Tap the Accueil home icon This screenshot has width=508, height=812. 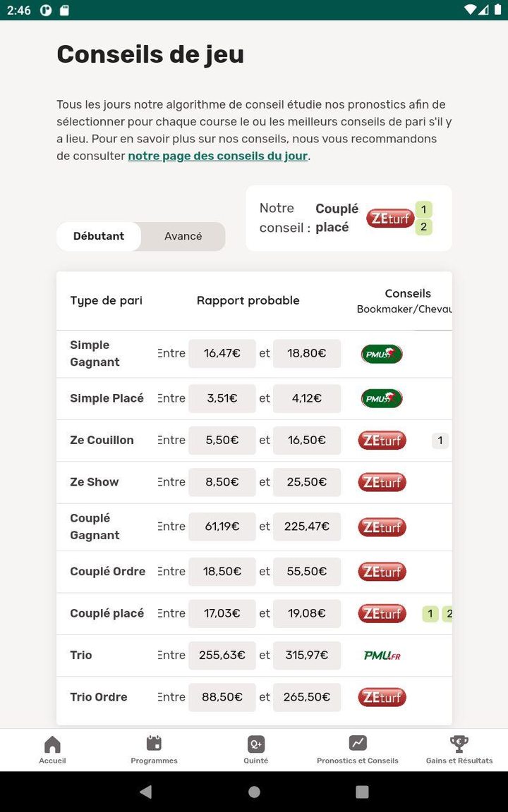[52, 744]
